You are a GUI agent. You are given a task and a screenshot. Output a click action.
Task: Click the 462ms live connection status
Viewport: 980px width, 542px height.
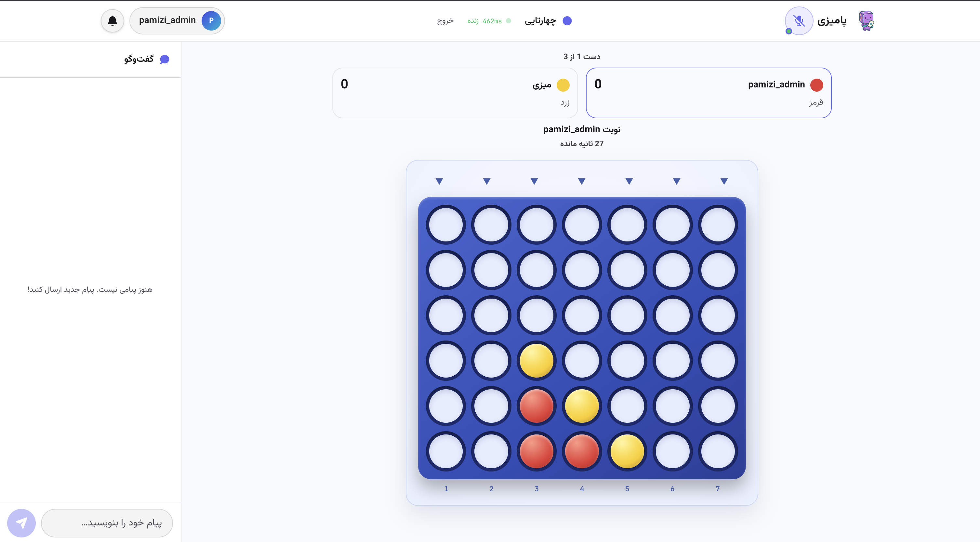pyautogui.click(x=489, y=21)
